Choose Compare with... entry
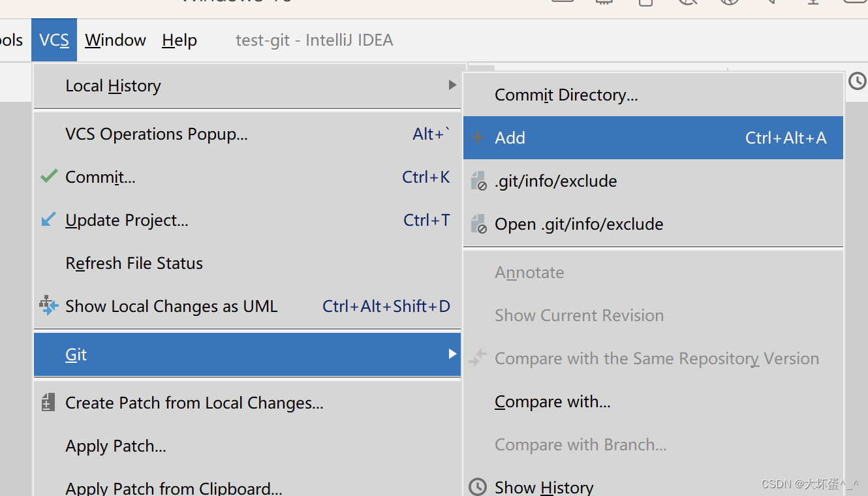The height and width of the screenshot is (496, 868). pos(653,402)
